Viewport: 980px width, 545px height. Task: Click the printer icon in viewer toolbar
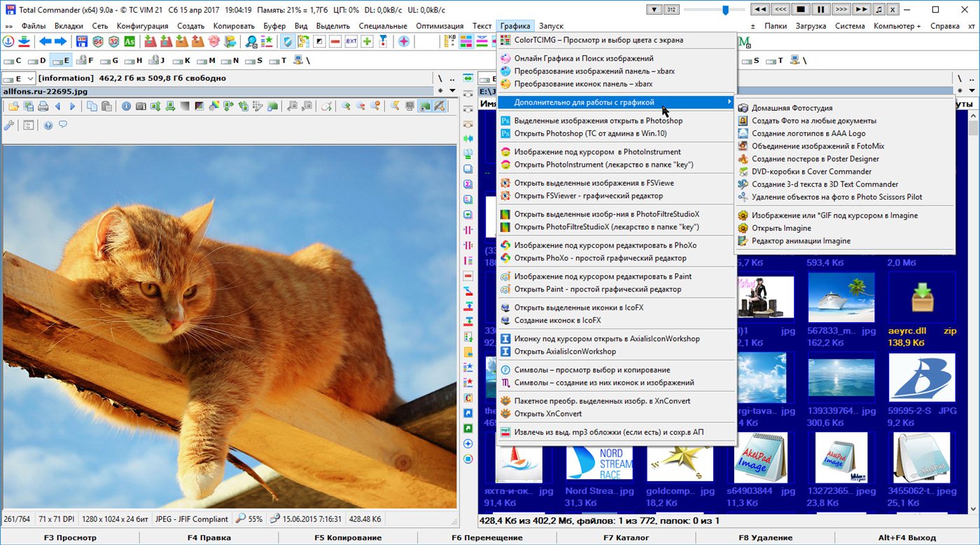(43, 106)
